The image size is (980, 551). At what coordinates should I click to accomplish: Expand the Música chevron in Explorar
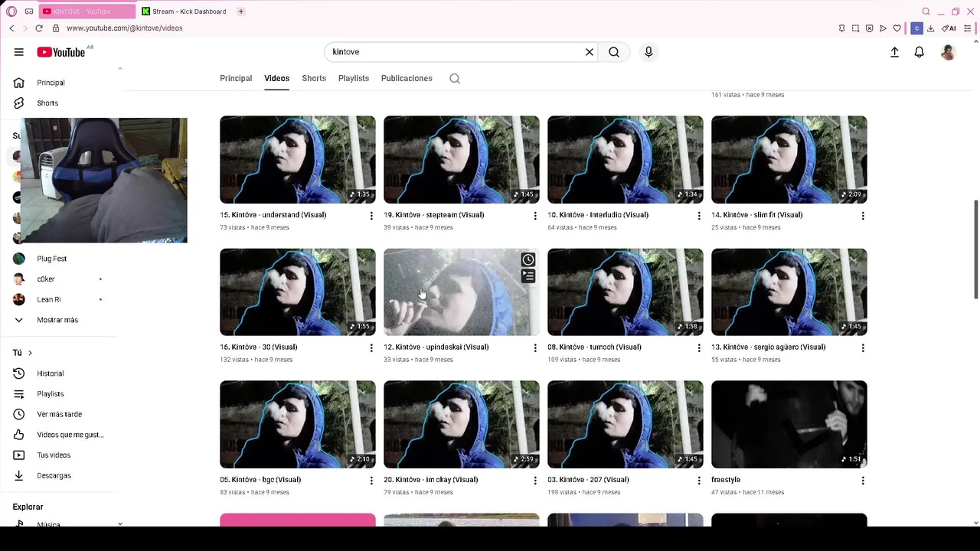(x=120, y=524)
